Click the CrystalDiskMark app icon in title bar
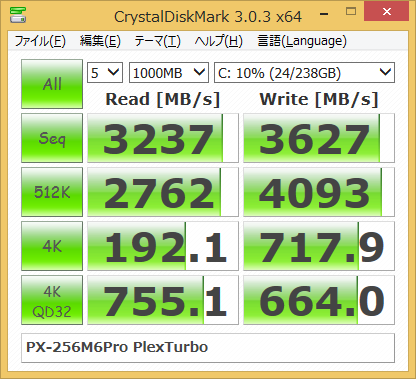 point(18,15)
